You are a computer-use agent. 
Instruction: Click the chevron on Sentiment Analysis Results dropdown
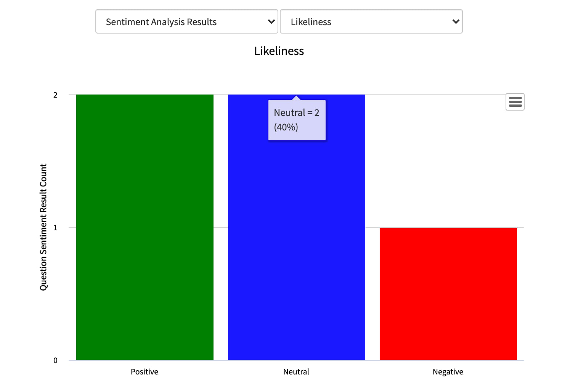pyautogui.click(x=271, y=22)
